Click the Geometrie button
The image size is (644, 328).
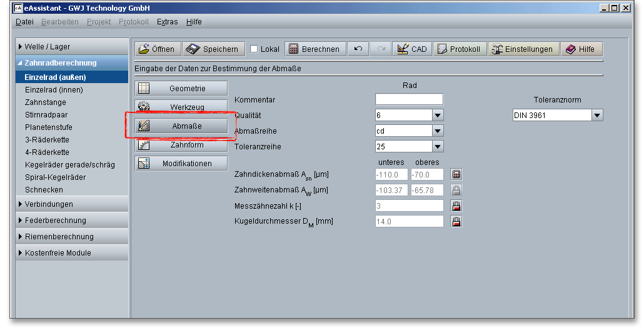point(181,89)
